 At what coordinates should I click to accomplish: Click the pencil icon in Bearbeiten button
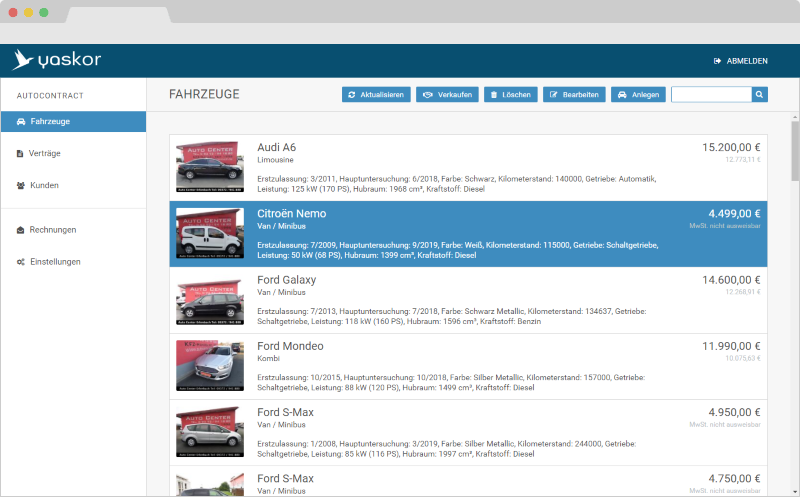click(554, 94)
